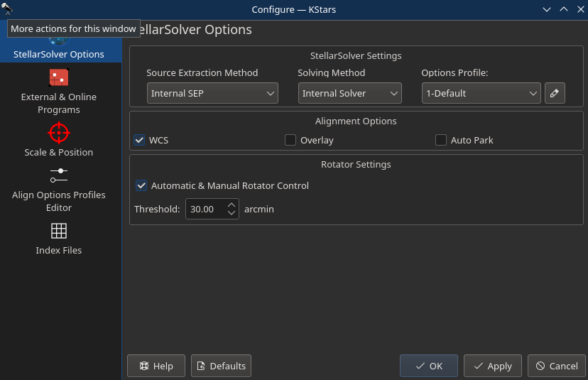Screen dimensions: 588x380
Task: Click the OK button
Action: (x=429, y=366)
